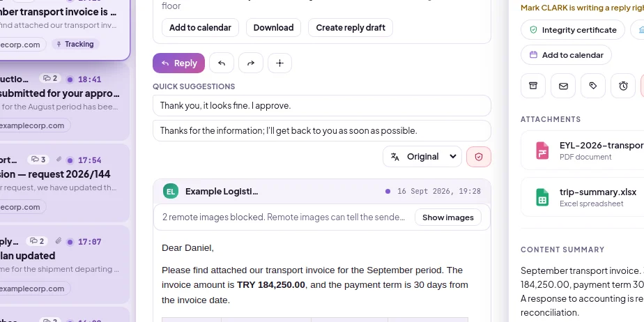This screenshot has width=644, height=322.
Task: Click thread count badge on 18:41 message
Action: 50,79
